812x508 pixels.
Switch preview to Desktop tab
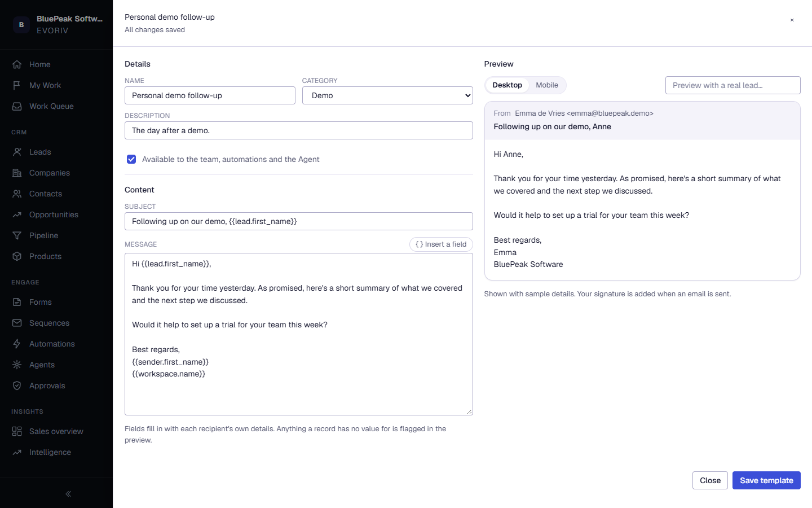coord(507,85)
